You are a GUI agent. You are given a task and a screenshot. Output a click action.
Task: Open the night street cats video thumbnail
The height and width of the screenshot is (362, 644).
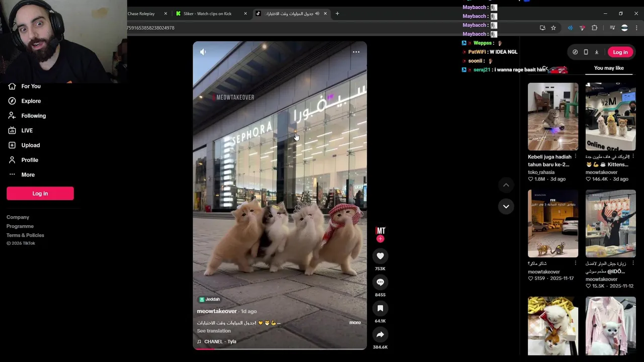click(553, 223)
